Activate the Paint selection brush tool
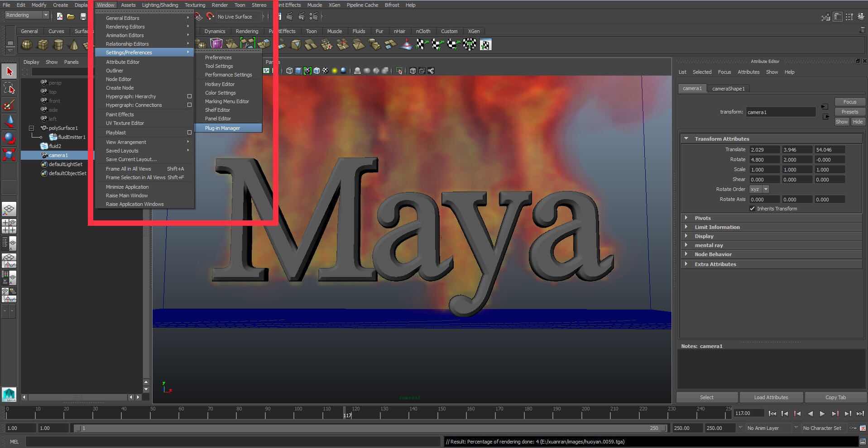 [x=10, y=105]
